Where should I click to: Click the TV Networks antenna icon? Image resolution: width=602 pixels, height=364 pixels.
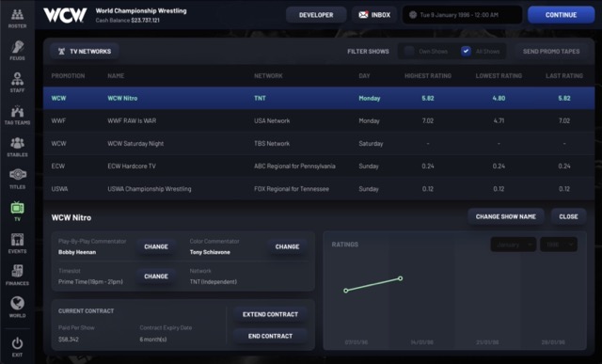pos(61,51)
